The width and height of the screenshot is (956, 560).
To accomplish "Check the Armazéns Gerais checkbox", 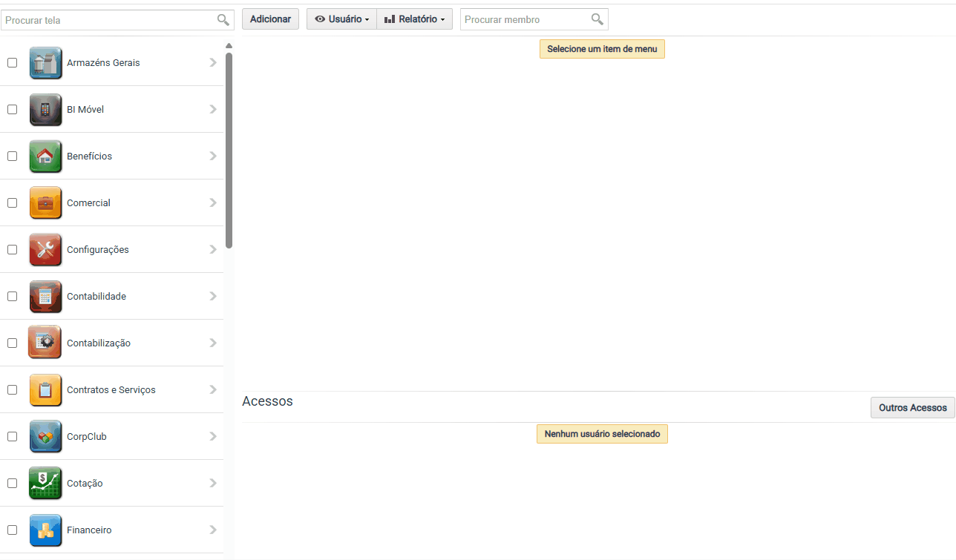I will [12, 63].
